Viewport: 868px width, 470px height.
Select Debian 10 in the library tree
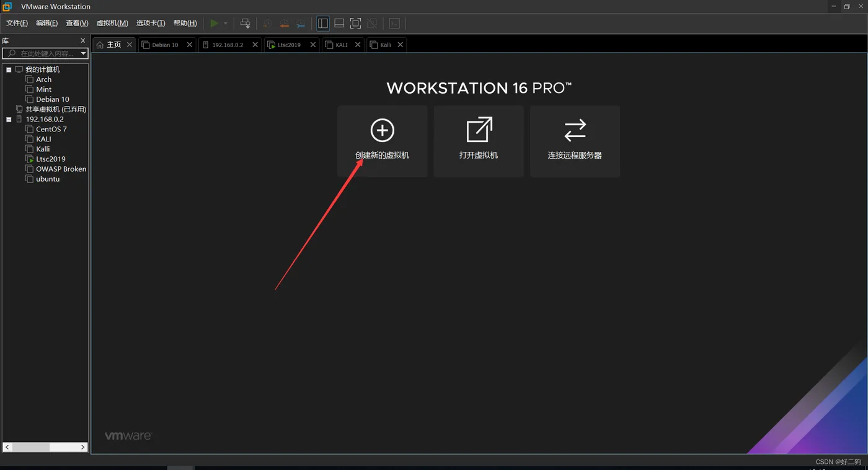pos(52,99)
